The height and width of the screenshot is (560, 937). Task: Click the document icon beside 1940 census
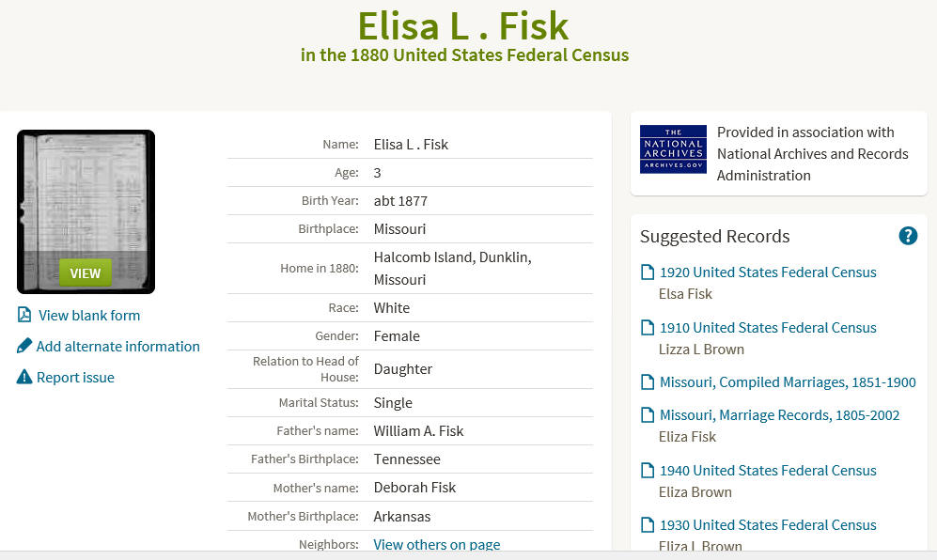pos(648,471)
